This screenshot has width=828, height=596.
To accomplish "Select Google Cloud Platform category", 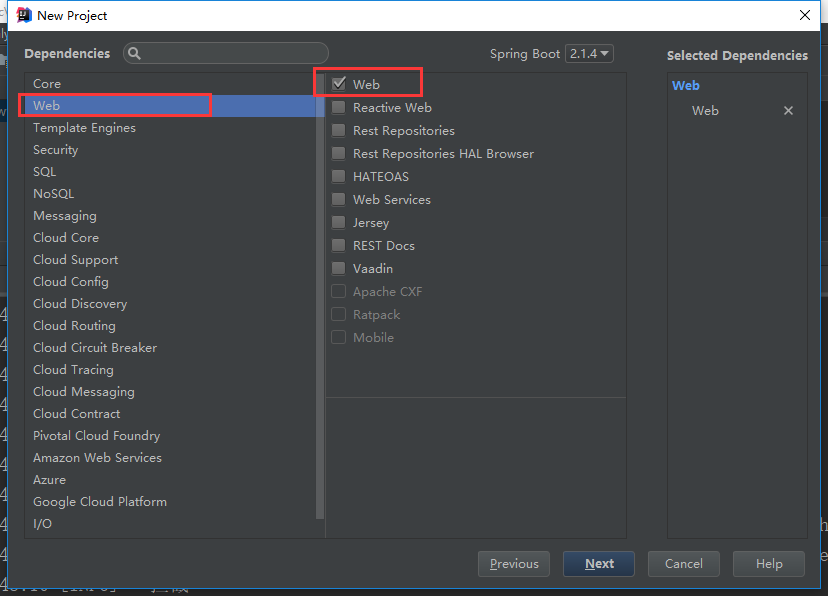I will [170, 502].
